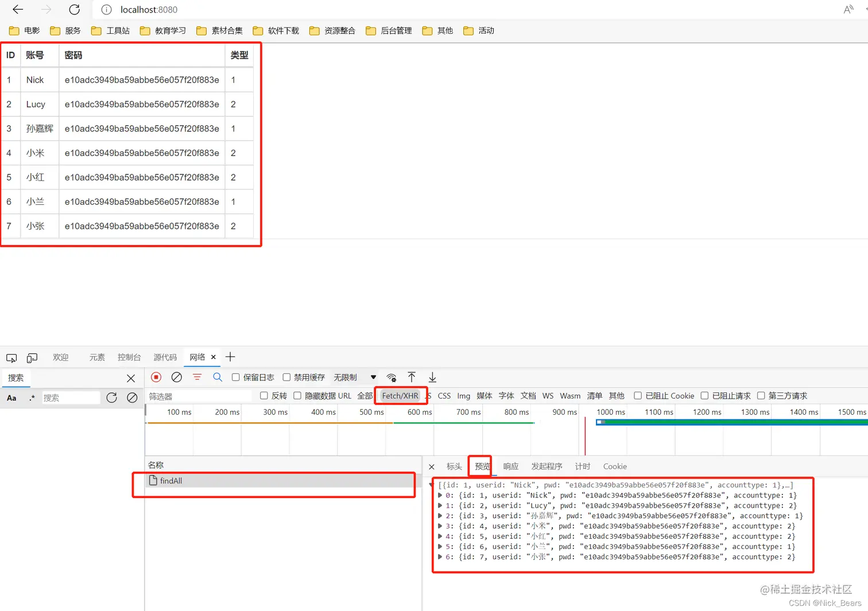The image size is (868, 611).
Task: Enable the 禁用缓存 checkbox
Action: (x=286, y=377)
